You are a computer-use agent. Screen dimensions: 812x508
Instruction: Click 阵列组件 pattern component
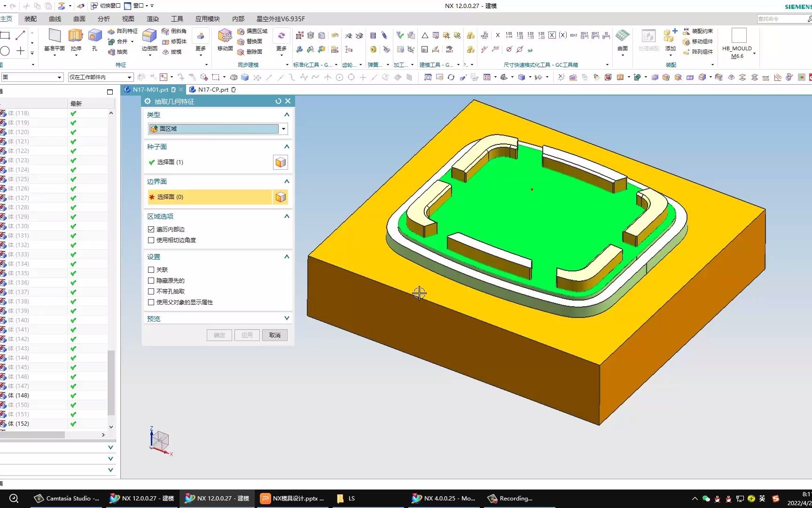(698, 52)
